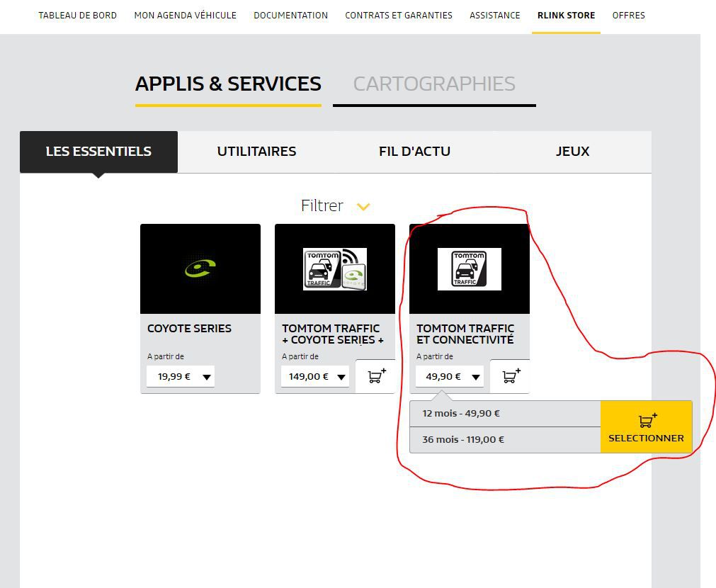Click the Offres navigation link
This screenshot has height=588, width=716.
pyautogui.click(x=628, y=15)
